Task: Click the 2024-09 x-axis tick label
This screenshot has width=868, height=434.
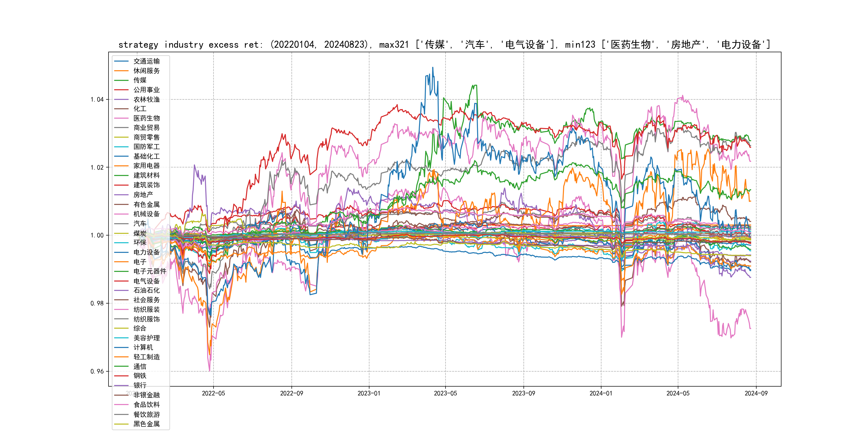Action: pyautogui.click(x=756, y=393)
